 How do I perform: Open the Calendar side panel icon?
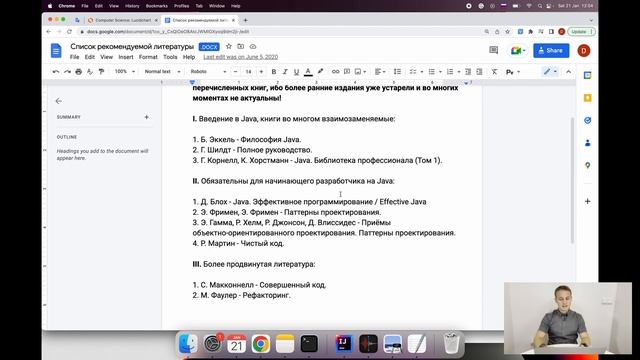click(x=587, y=76)
